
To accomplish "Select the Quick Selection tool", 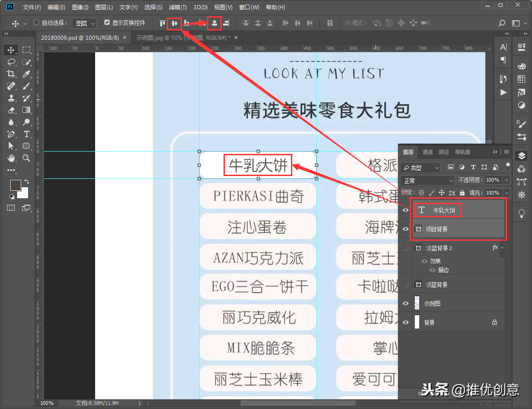I will [26, 62].
